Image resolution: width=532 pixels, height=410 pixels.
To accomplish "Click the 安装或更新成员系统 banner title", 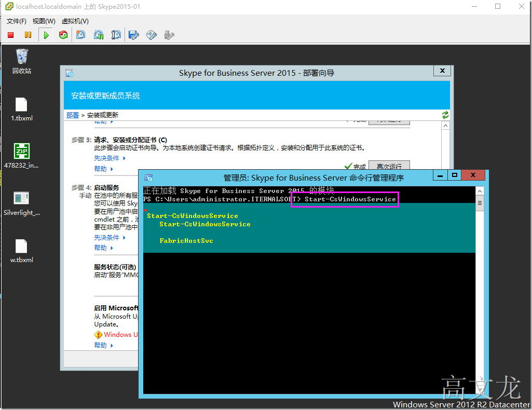I will pyautogui.click(x=105, y=95).
